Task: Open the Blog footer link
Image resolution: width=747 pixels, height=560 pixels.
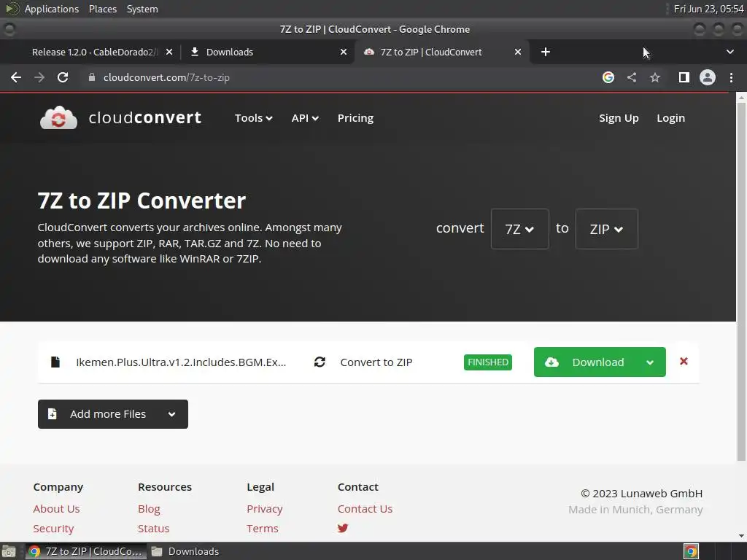Action: [149, 508]
